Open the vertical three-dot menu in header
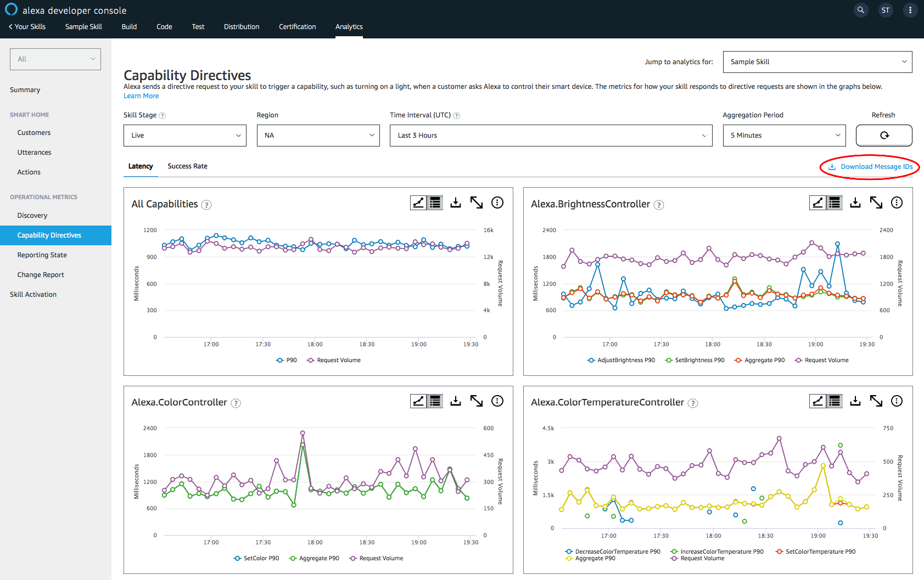 point(910,10)
